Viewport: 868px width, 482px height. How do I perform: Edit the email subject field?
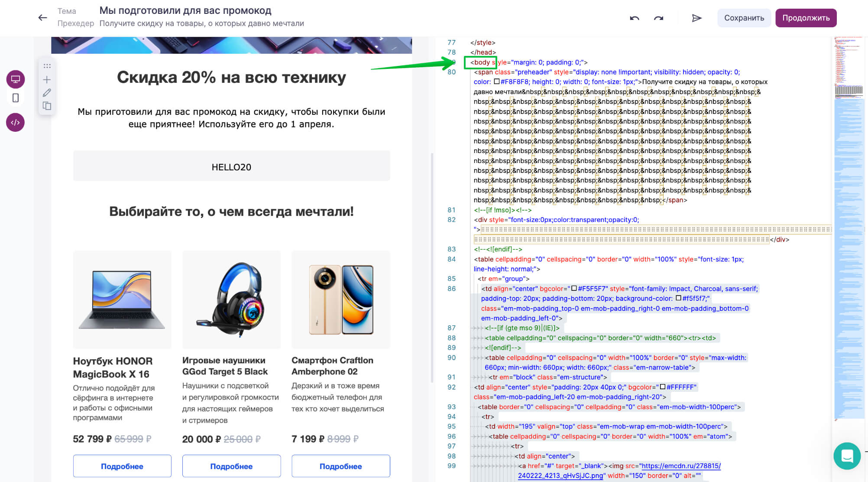pos(185,10)
